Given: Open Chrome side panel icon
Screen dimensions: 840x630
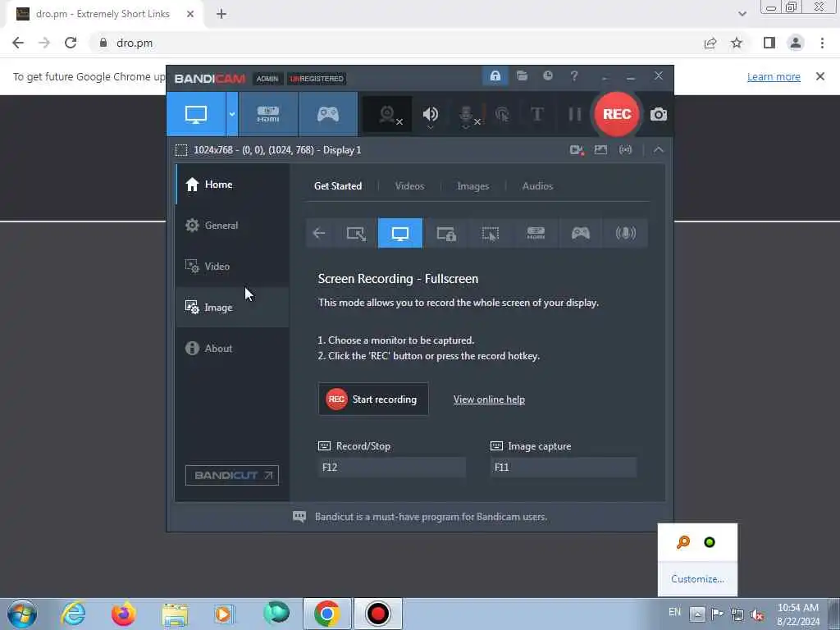Looking at the screenshot, I should point(769,43).
